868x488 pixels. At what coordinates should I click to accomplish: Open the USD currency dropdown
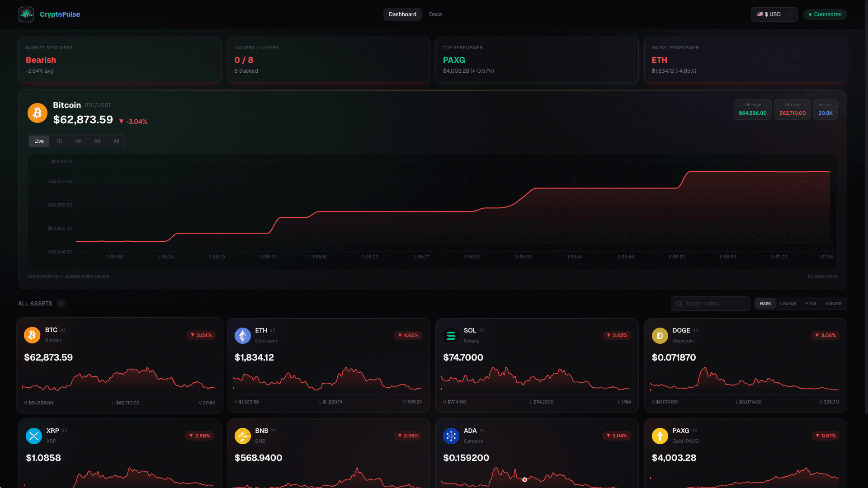774,14
